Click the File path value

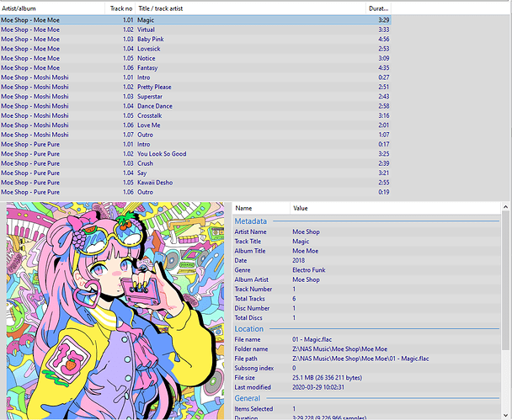point(360,359)
